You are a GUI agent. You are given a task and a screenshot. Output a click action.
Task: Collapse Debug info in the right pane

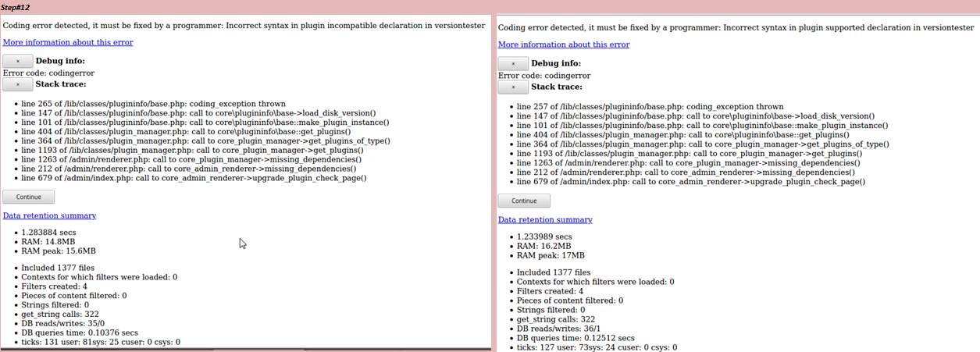[513, 64]
